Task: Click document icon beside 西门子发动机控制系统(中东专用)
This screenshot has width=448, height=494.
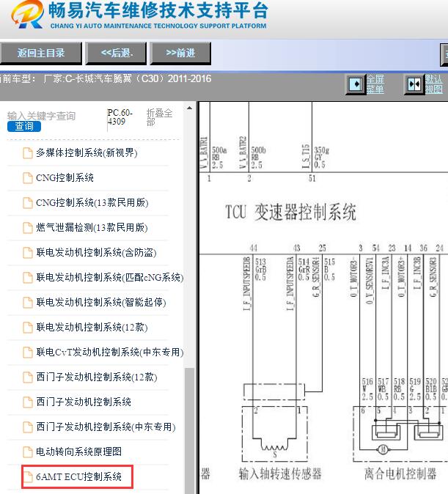Action: [28, 427]
